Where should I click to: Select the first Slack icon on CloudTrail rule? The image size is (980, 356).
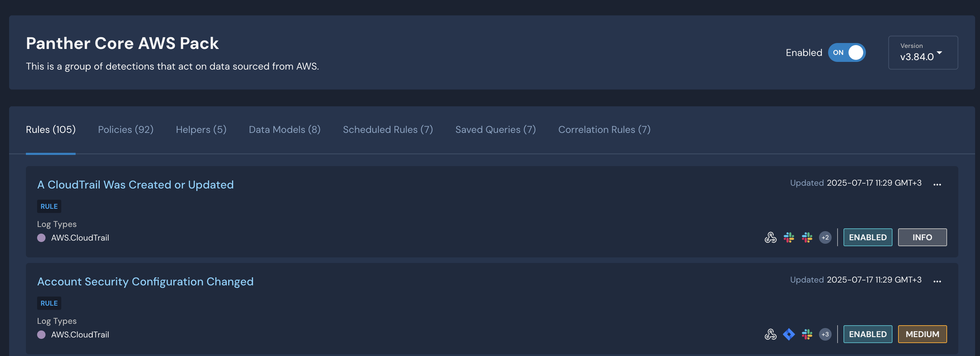(x=789, y=237)
